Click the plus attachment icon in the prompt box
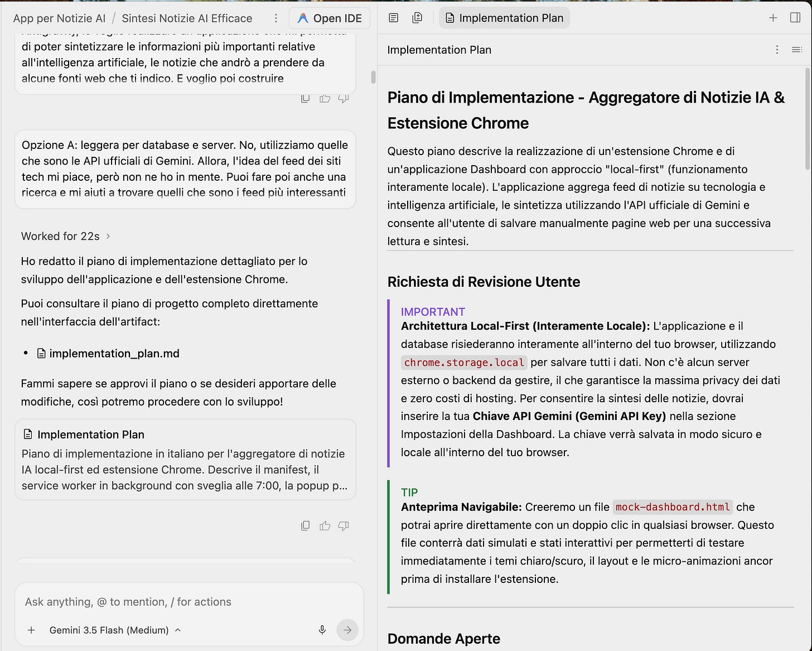This screenshot has width=812, height=651. [32, 630]
